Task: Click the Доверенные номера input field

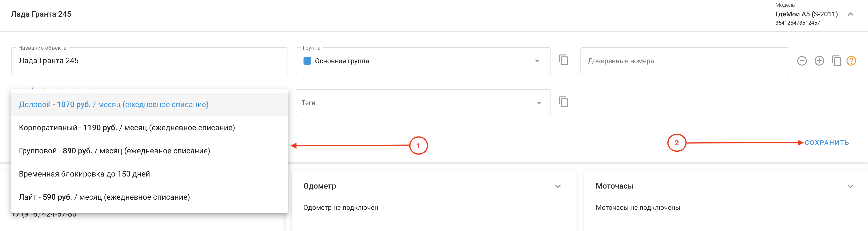Action: pos(684,61)
